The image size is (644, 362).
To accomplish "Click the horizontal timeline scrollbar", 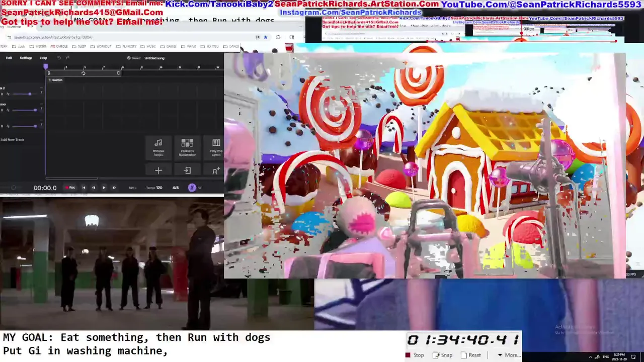I will pos(72,178).
